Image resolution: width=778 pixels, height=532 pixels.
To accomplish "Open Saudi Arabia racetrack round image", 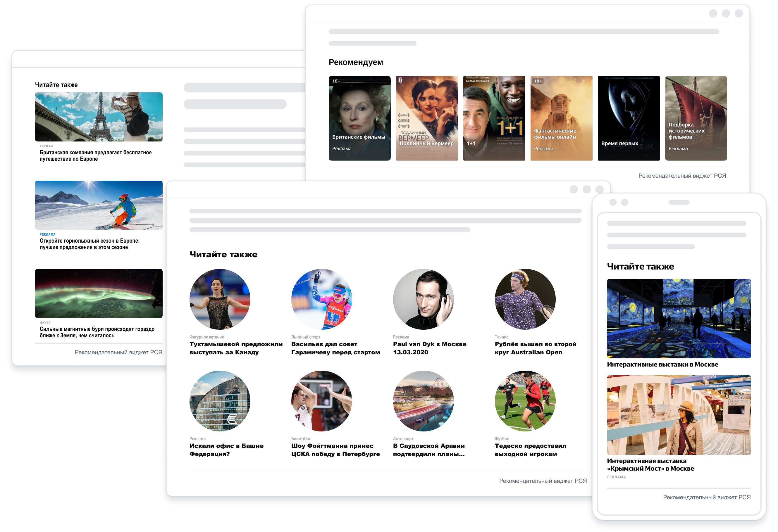I will [424, 401].
